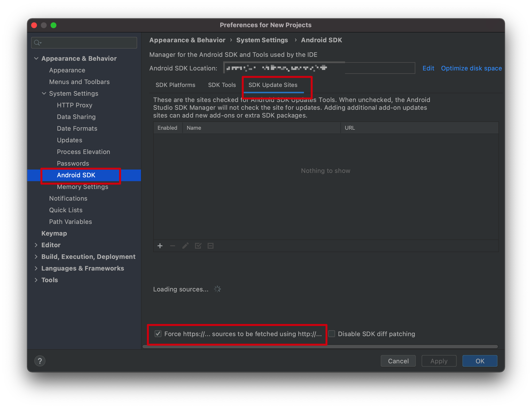Viewport: 532px width, 408px height.
Task: Click the Add new site icon
Action: 160,246
